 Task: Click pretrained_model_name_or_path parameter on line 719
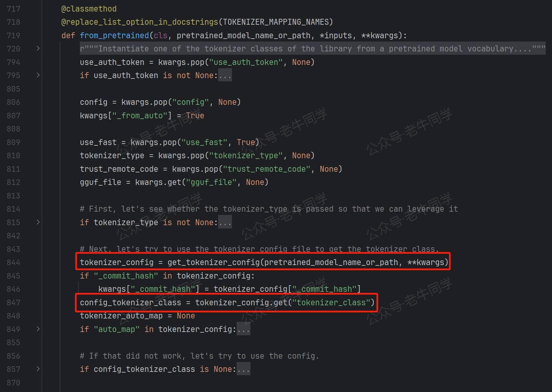tap(244, 36)
